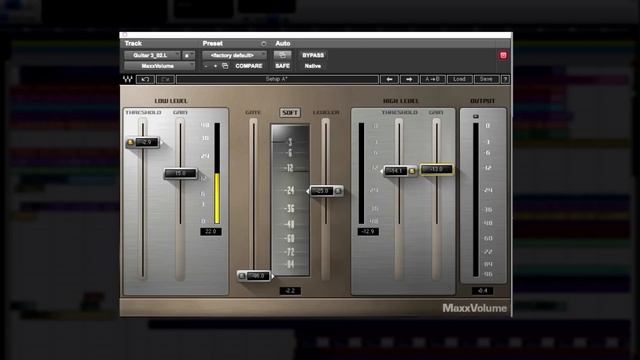
Task: Click the small circle icon beside Preset
Action: (264, 44)
